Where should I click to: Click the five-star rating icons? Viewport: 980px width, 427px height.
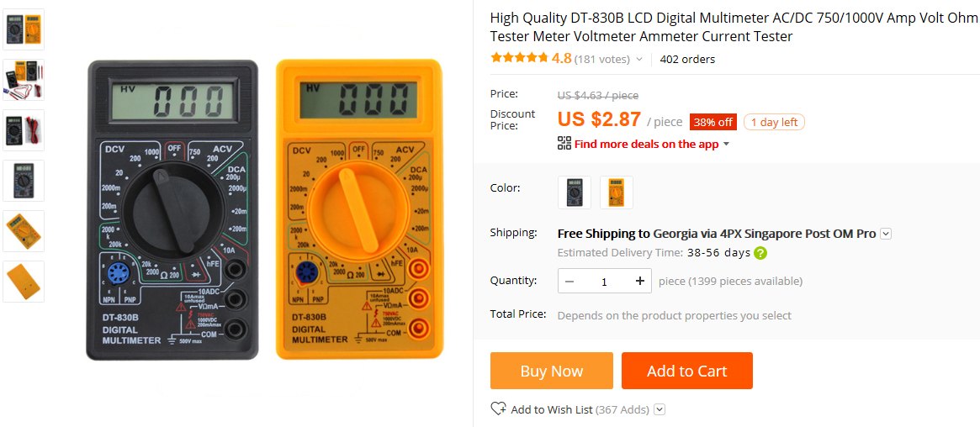(x=519, y=58)
